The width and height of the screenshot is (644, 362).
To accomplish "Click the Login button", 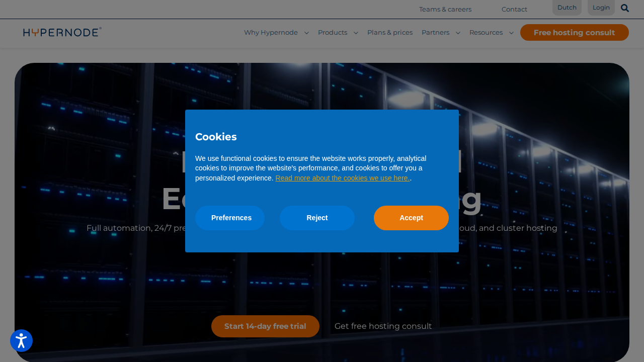I will click(601, 8).
